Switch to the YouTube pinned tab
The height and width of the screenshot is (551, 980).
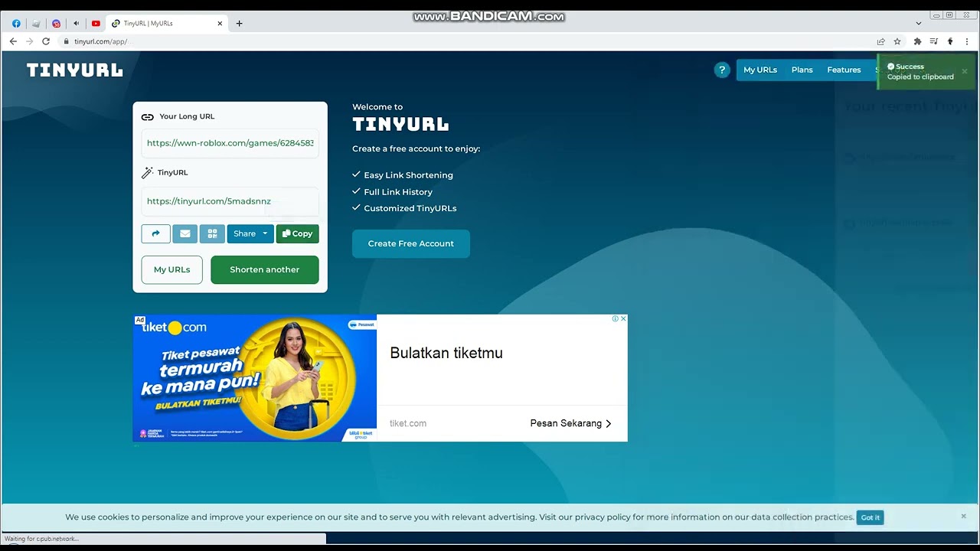click(x=96, y=24)
